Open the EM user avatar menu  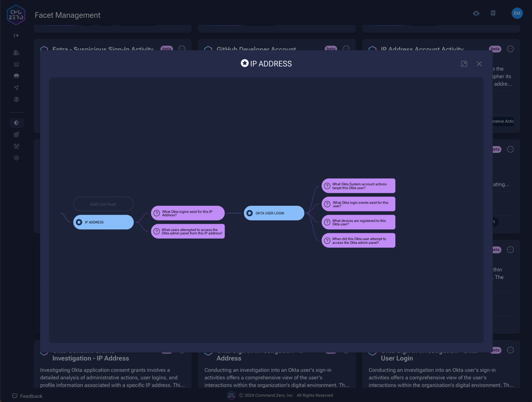click(x=517, y=13)
